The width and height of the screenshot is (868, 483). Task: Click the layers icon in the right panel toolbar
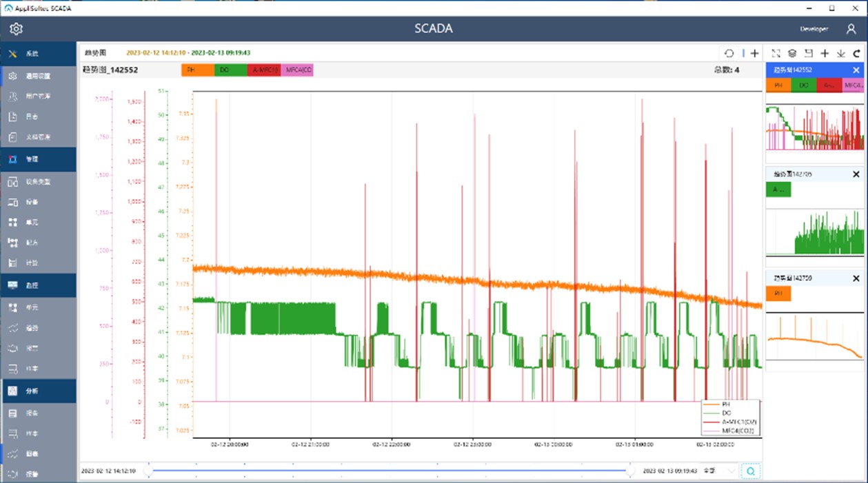coord(792,53)
